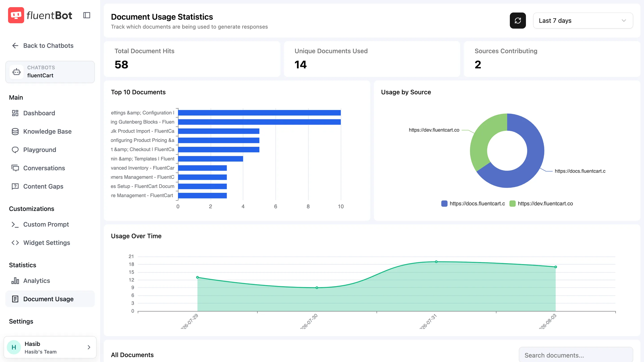Click the 07-31 data point on usage line
Viewport: 644px width, 362px height.
coord(436,262)
